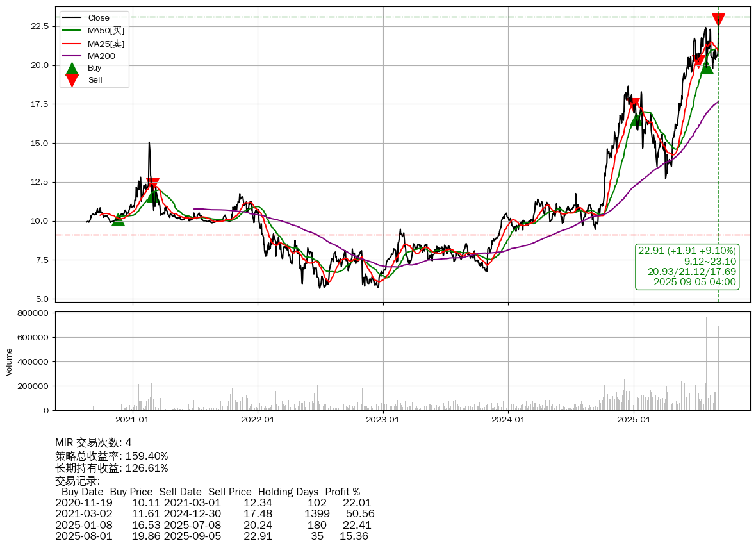
Task: Click the 策略总收益率 159.40% text
Action: pos(111,456)
